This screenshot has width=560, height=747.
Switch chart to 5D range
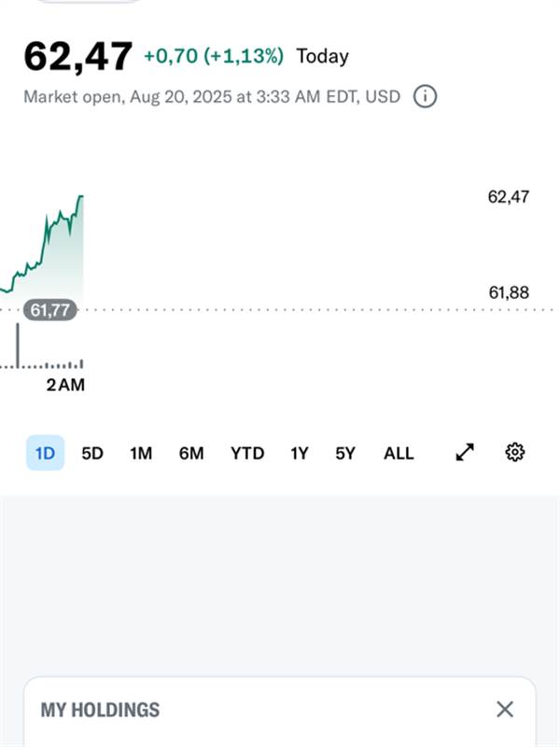click(x=92, y=453)
